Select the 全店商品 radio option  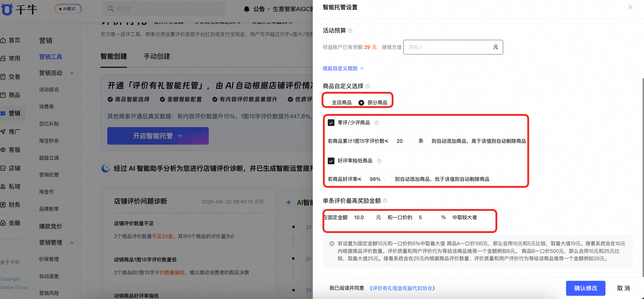coord(326,102)
